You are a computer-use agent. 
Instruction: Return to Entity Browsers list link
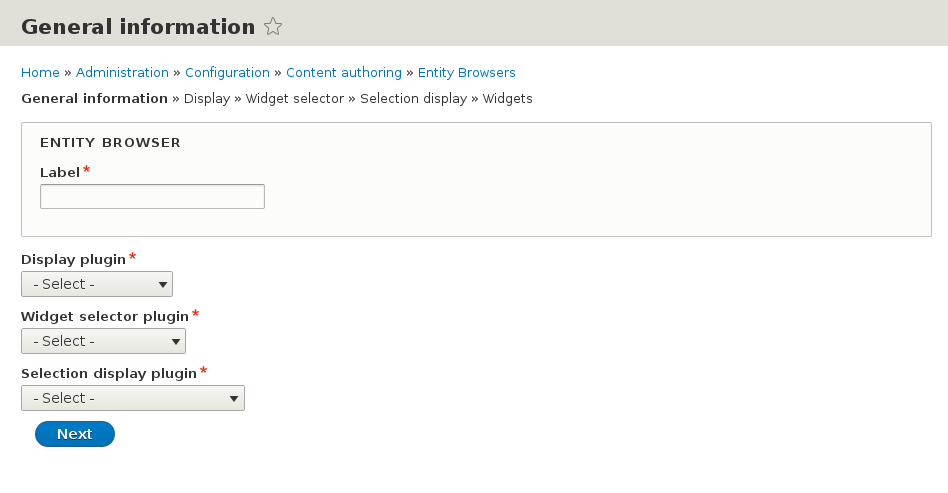pos(466,73)
